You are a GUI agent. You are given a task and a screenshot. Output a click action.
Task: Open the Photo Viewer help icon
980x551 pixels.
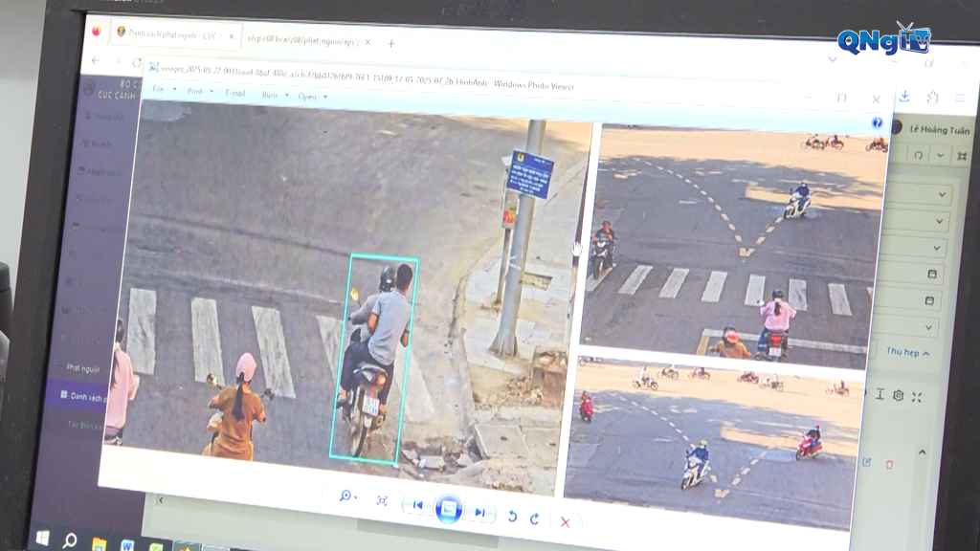(x=877, y=123)
